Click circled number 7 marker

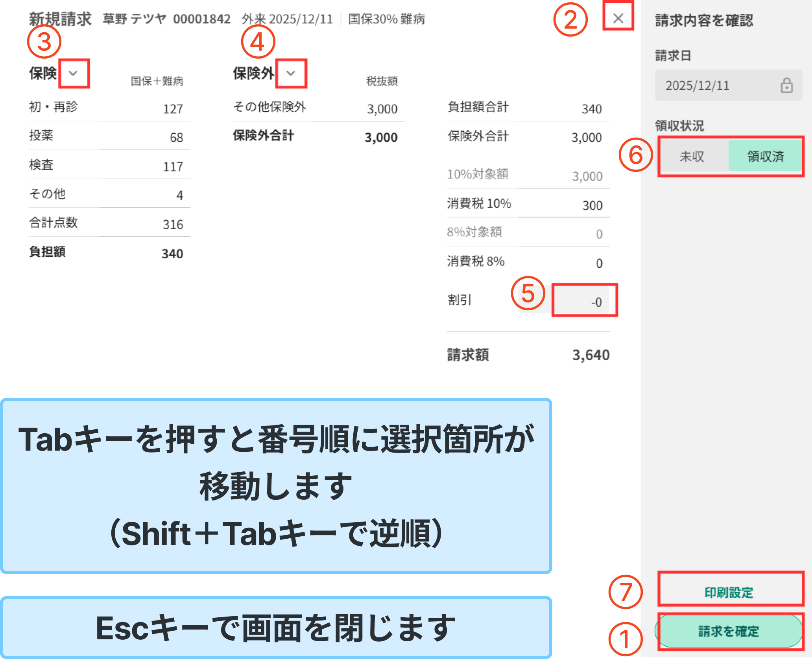pos(625,592)
